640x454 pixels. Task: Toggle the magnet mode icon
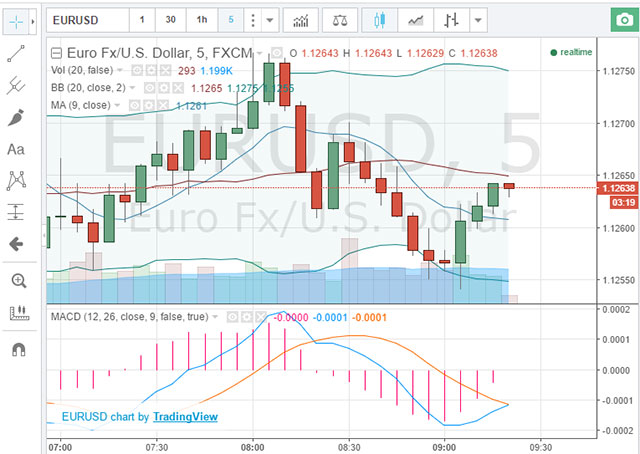[x=19, y=349]
